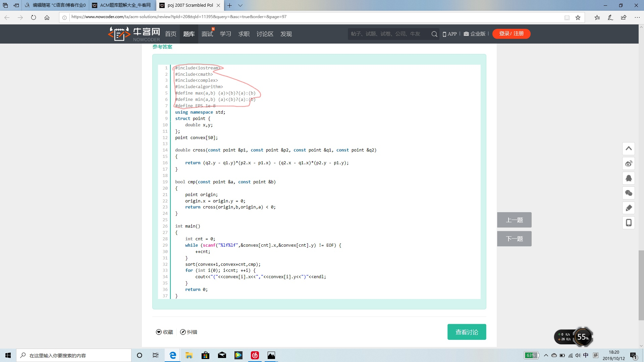Click the QQ share icon

[629, 178]
